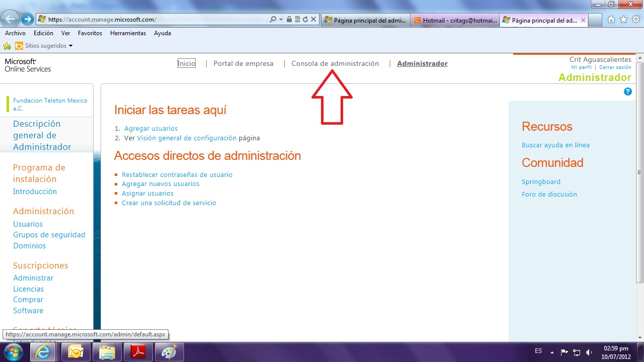The height and width of the screenshot is (362, 644).
Task: Open Dominios in the sidebar
Action: 29,246
